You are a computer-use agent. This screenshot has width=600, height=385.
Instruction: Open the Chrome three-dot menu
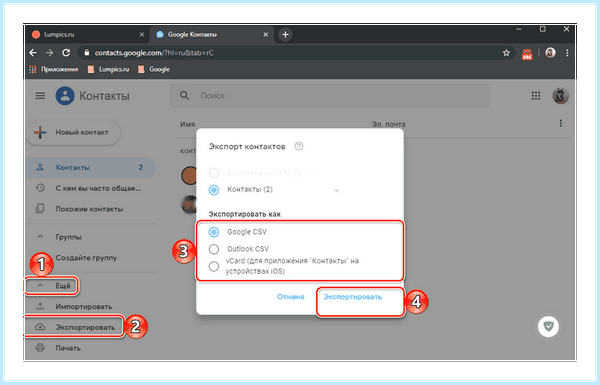click(567, 53)
